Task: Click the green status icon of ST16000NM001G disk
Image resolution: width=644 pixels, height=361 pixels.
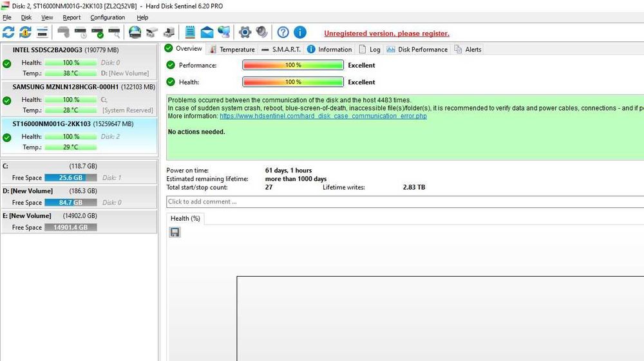Action: point(7,138)
